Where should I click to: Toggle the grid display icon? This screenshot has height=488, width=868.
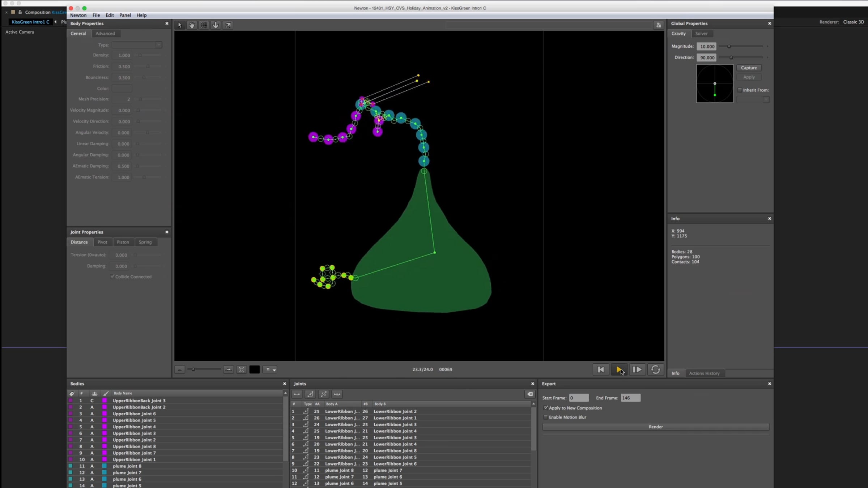point(204,25)
